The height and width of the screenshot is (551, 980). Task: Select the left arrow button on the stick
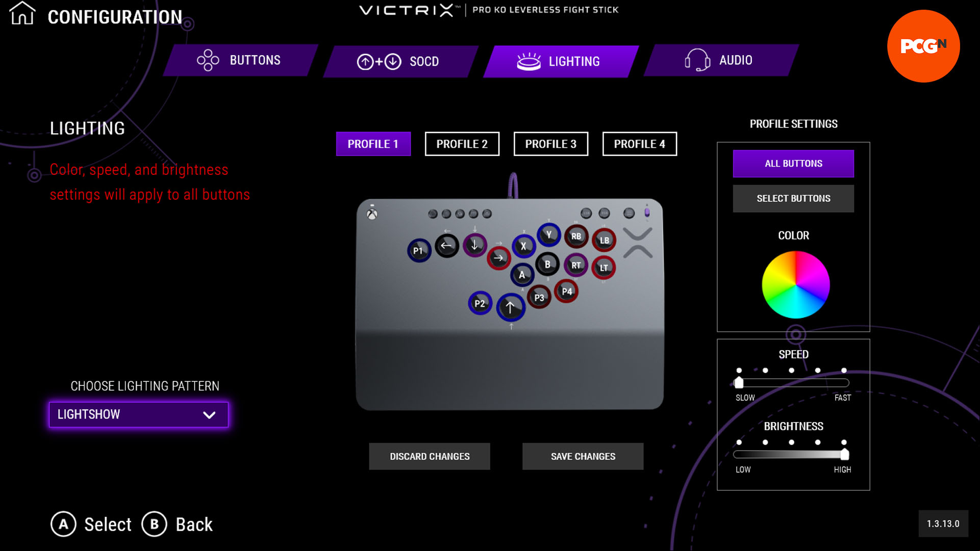[446, 246]
